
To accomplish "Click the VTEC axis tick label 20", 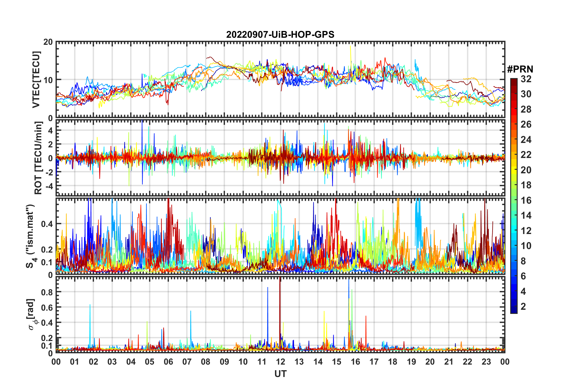I will (x=48, y=42).
